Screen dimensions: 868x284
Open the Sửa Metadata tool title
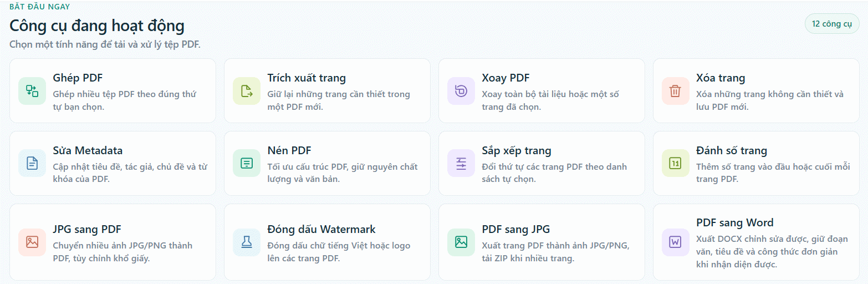click(x=88, y=151)
